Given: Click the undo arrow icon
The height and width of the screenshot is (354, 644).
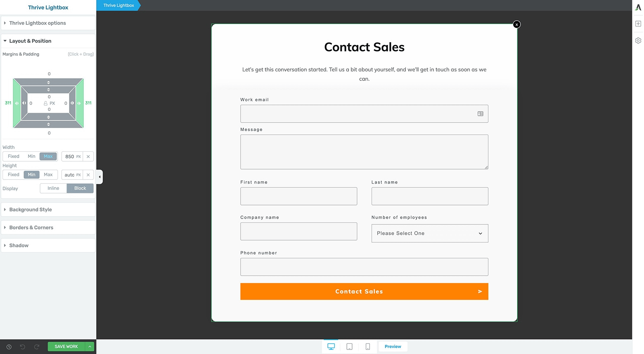Looking at the screenshot, I should point(23,347).
